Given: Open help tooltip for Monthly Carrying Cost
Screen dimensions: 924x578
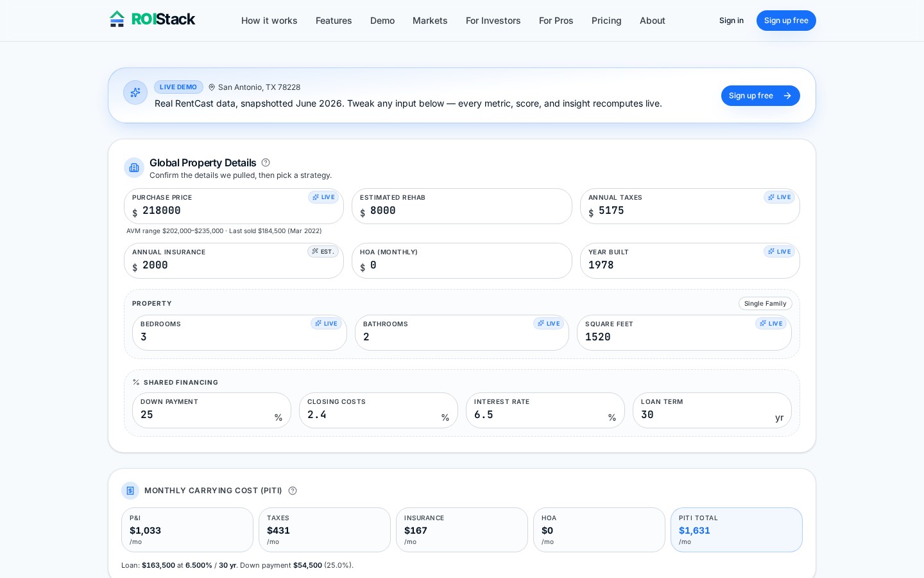Looking at the screenshot, I should [293, 491].
